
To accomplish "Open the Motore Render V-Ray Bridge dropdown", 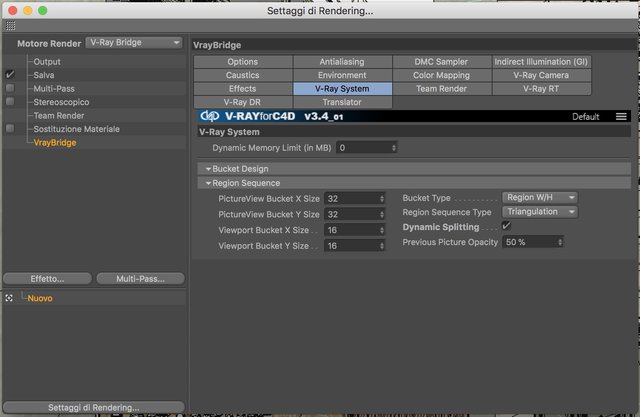I will click(x=133, y=42).
